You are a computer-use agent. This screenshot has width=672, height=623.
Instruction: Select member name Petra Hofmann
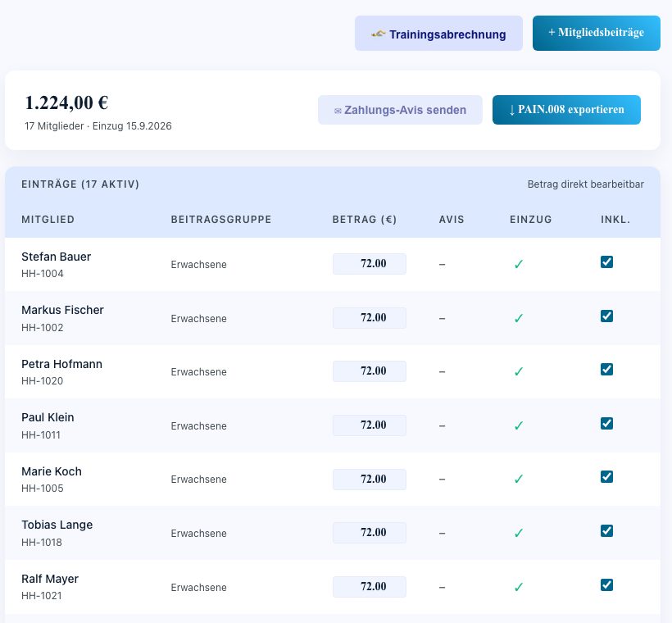[x=61, y=364]
